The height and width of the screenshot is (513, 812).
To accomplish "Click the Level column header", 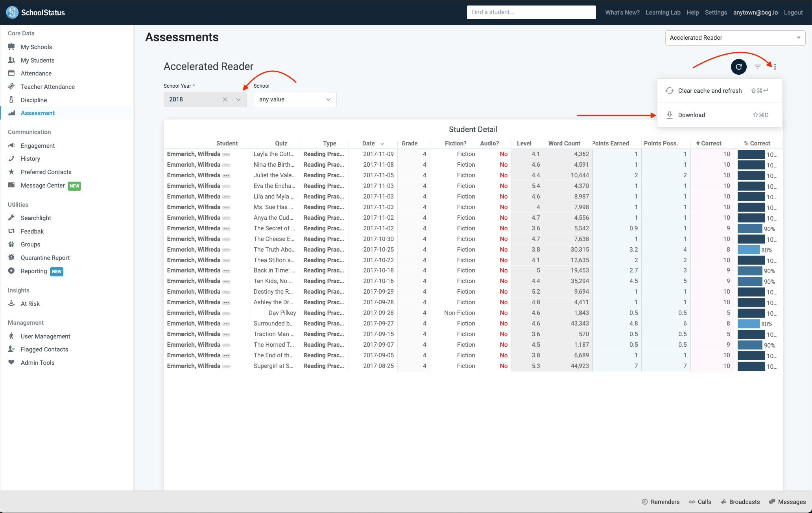I will pyautogui.click(x=524, y=143).
